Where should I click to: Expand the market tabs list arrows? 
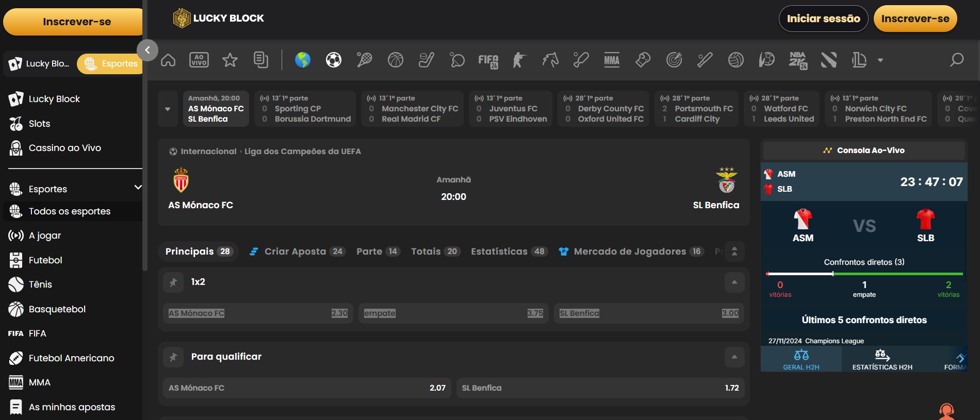tap(734, 251)
